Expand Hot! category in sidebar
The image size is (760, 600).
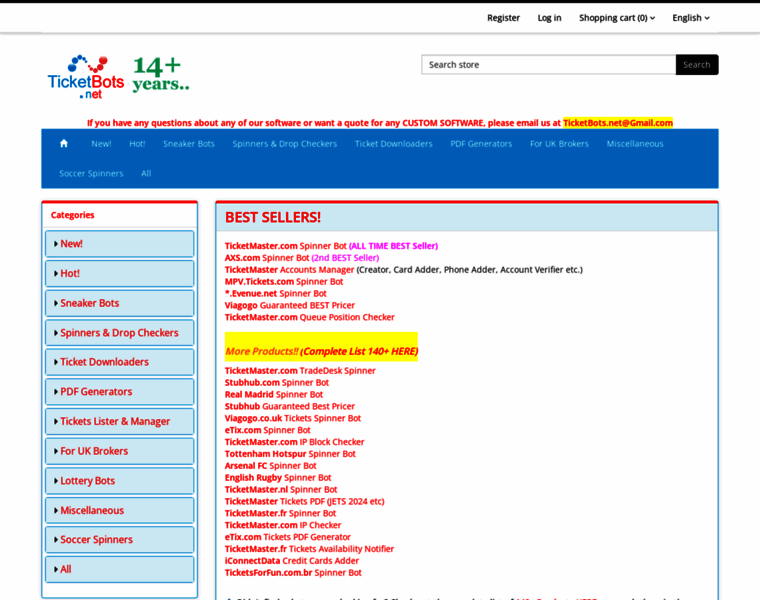120,273
